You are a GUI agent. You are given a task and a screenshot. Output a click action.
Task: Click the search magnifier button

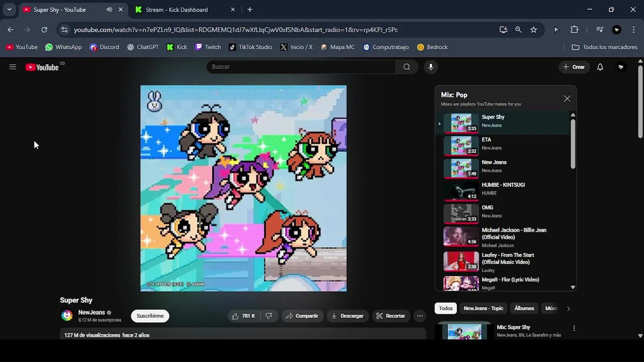click(407, 67)
